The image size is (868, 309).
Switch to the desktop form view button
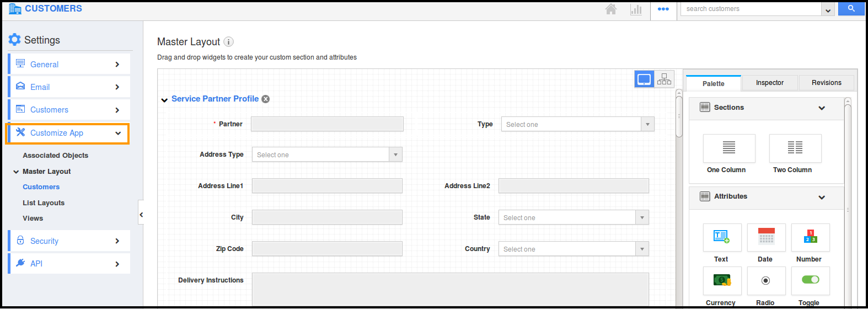tap(644, 79)
